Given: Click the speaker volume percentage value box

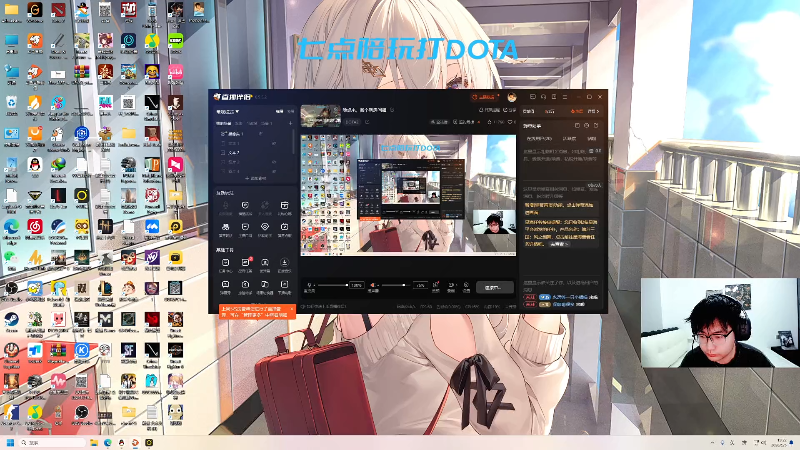Looking at the screenshot, I should [420, 285].
